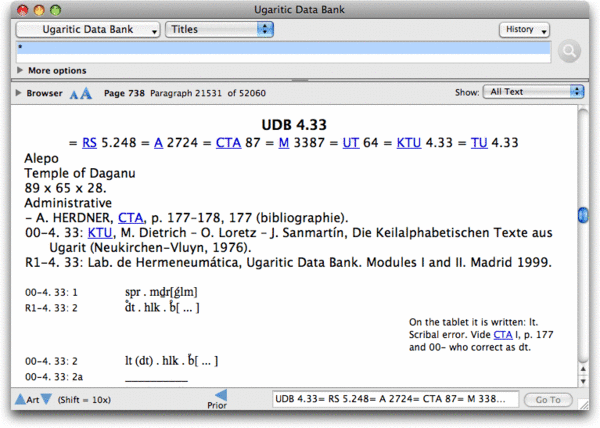The height and width of the screenshot is (428, 600).
Task: Click the pane divider handle above Browser
Action: pos(300,80)
